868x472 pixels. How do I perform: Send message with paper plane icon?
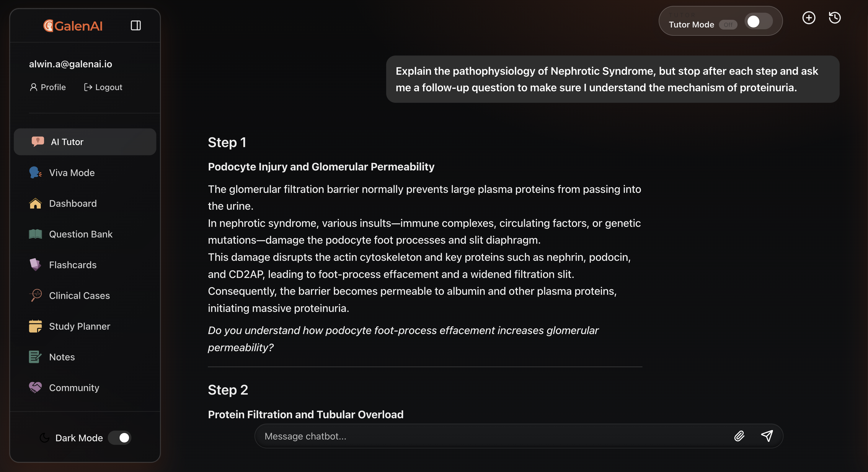point(767,436)
